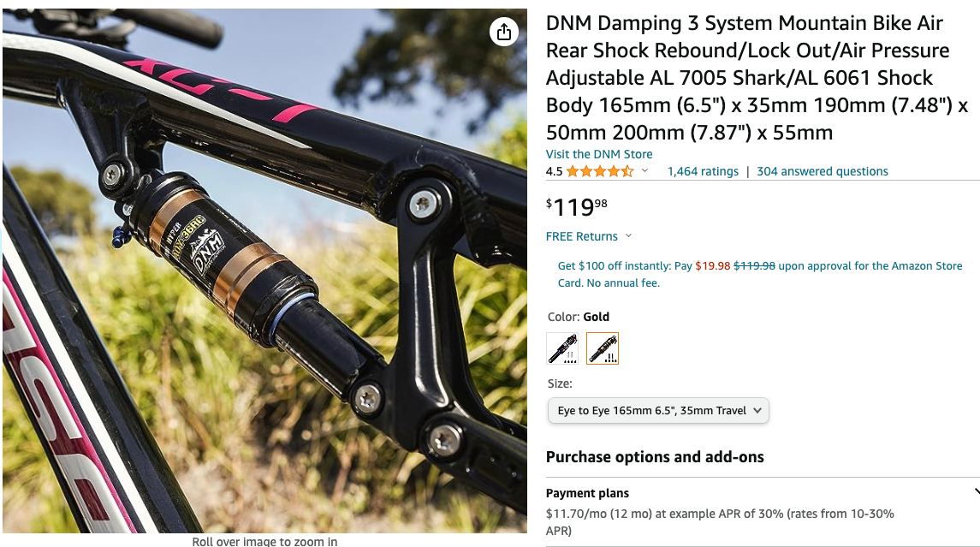Open the Size dropdown showing Eye to Eye 165mm
The height and width of the screenshot is (547, 980).
pos(657,411)
